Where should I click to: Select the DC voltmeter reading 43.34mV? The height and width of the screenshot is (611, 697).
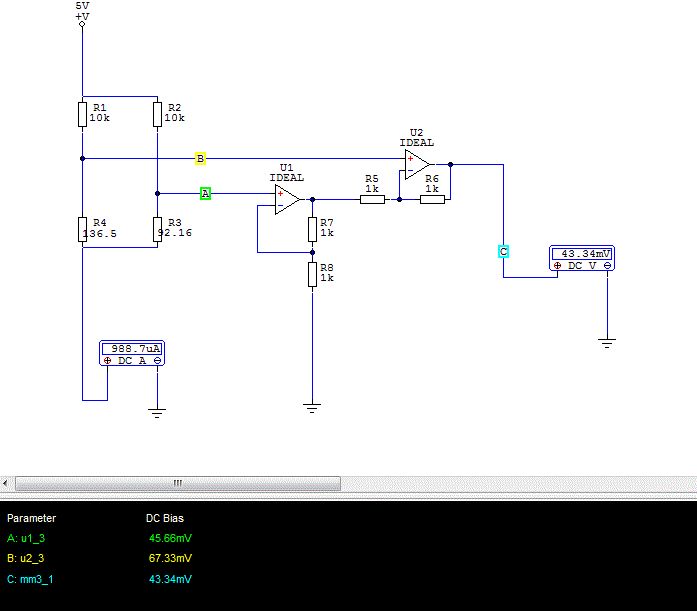click(582, 259)
